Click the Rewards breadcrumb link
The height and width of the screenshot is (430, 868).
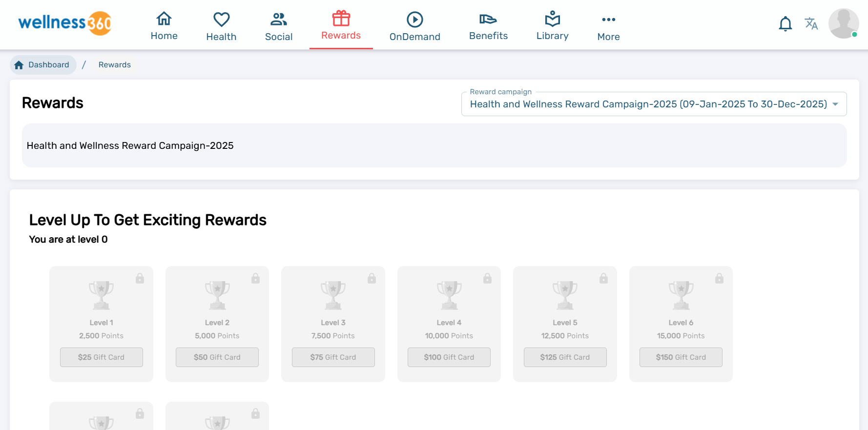coord(115,65)
